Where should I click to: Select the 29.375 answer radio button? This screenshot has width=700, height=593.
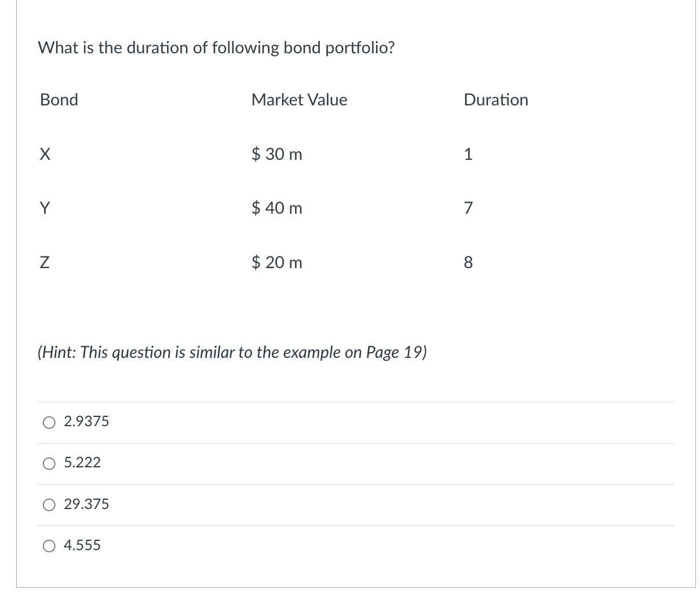50,505
